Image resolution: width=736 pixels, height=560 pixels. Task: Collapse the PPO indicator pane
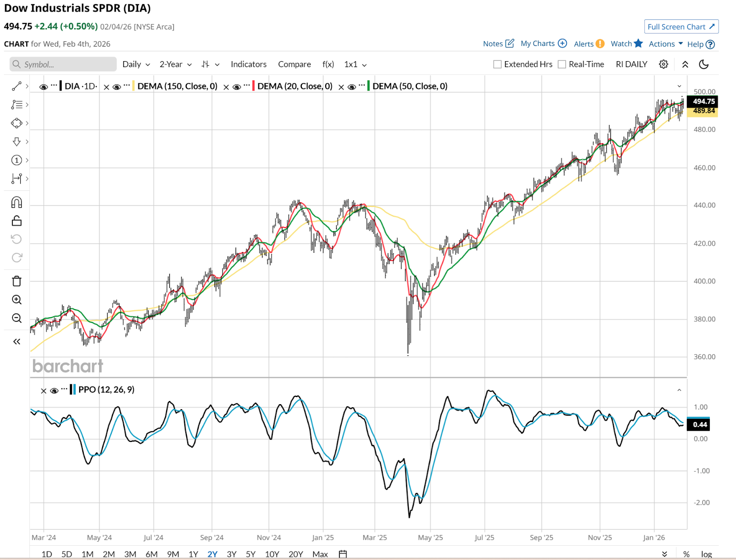[x=679, y=390]
